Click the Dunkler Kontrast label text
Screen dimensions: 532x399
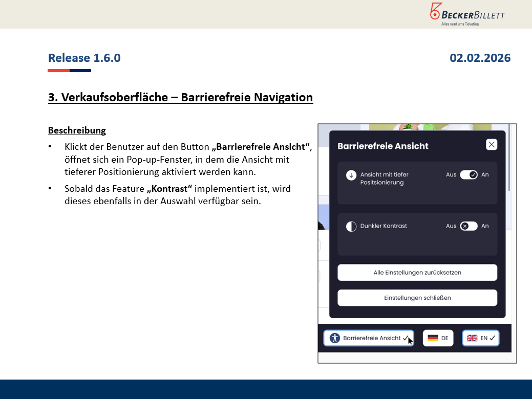384,226
